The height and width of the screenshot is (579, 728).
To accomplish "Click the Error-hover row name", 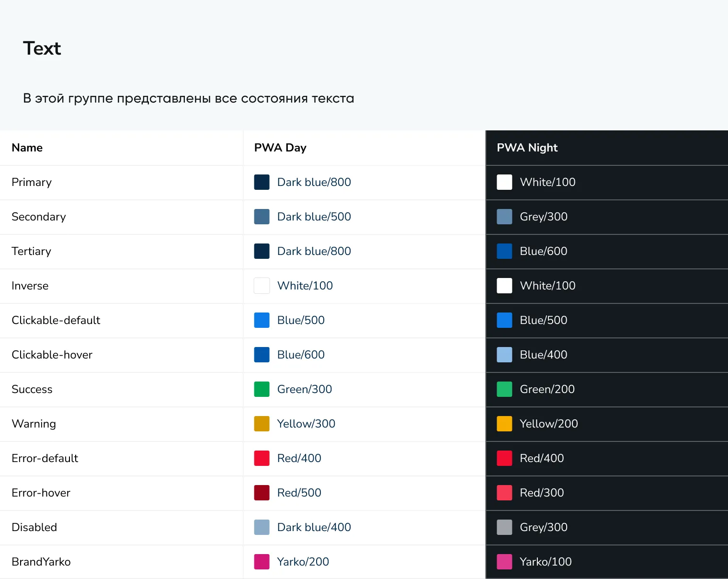I will tap(41, 493).
